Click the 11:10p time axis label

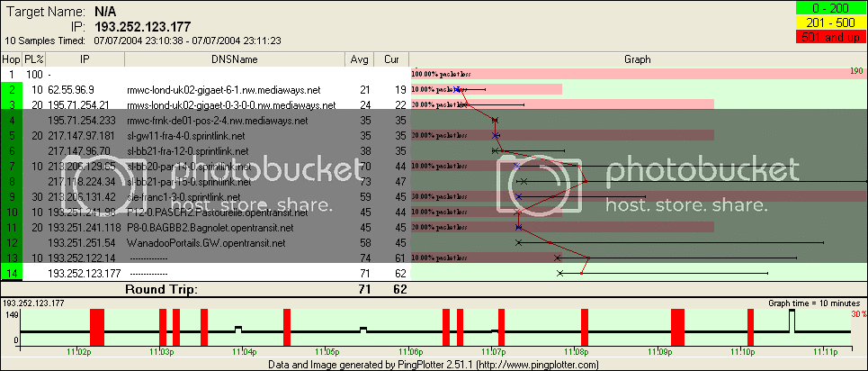pos(743,351)
